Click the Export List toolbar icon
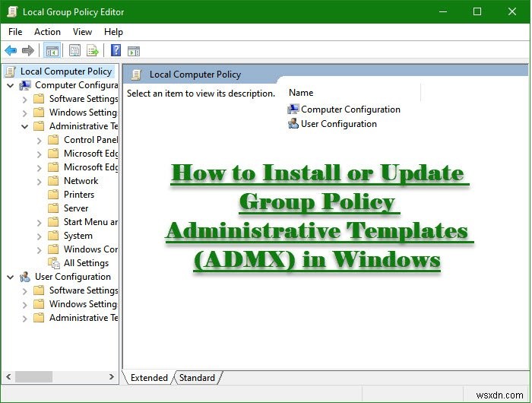Screen dimensions: 532x403 tap(92, 51)
